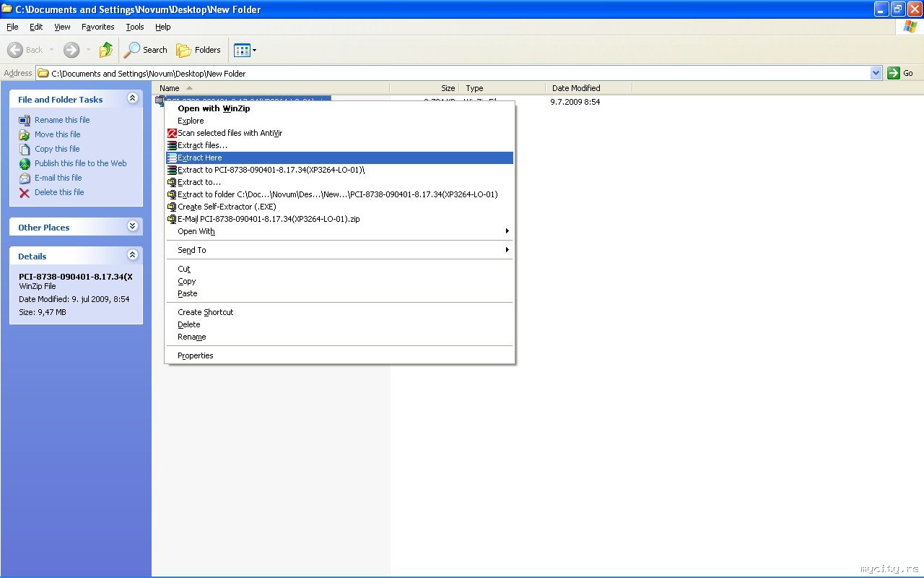Click the Create Self-Extractor WinZip icon

pos(172,207)
